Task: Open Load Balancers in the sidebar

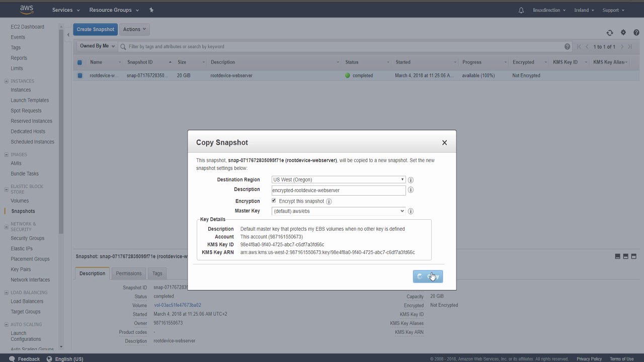Action: [27, 302]
